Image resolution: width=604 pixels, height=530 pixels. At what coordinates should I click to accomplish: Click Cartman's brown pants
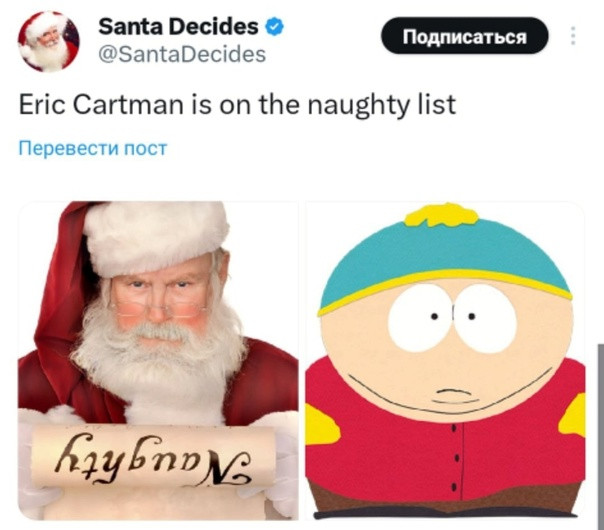(445, 499)
